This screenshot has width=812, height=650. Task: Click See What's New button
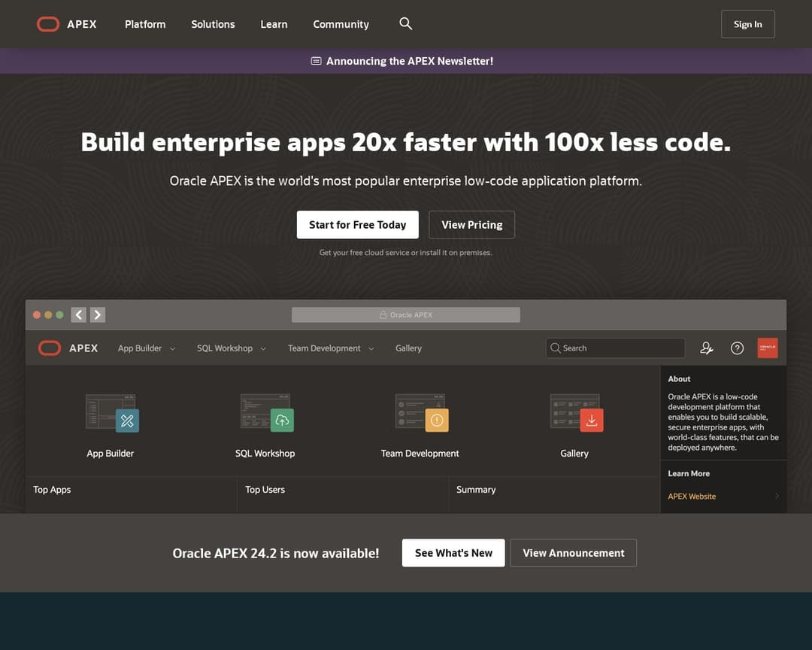(x=453, y=553)
